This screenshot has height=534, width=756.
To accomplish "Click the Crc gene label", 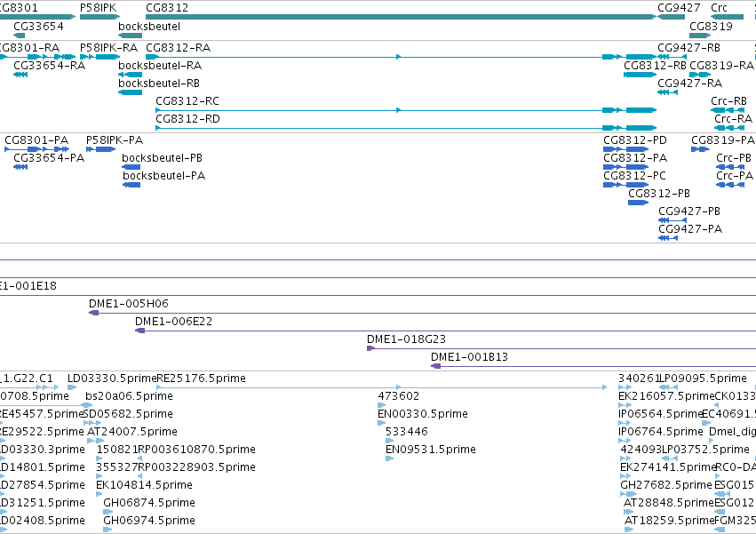I will (x=719, y=8).
